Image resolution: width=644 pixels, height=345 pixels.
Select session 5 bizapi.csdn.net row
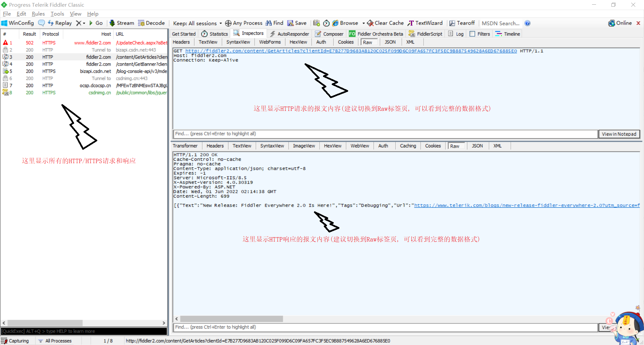(x=84, y=71)
